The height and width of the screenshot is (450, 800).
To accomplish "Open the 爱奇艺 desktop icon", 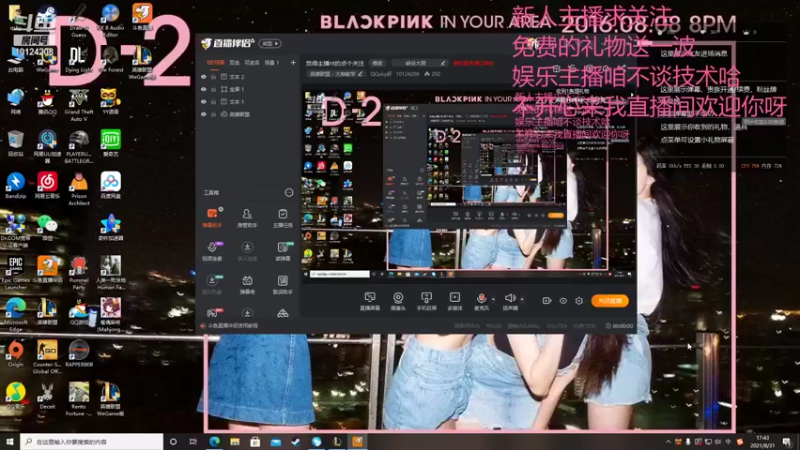I will 110,143.
